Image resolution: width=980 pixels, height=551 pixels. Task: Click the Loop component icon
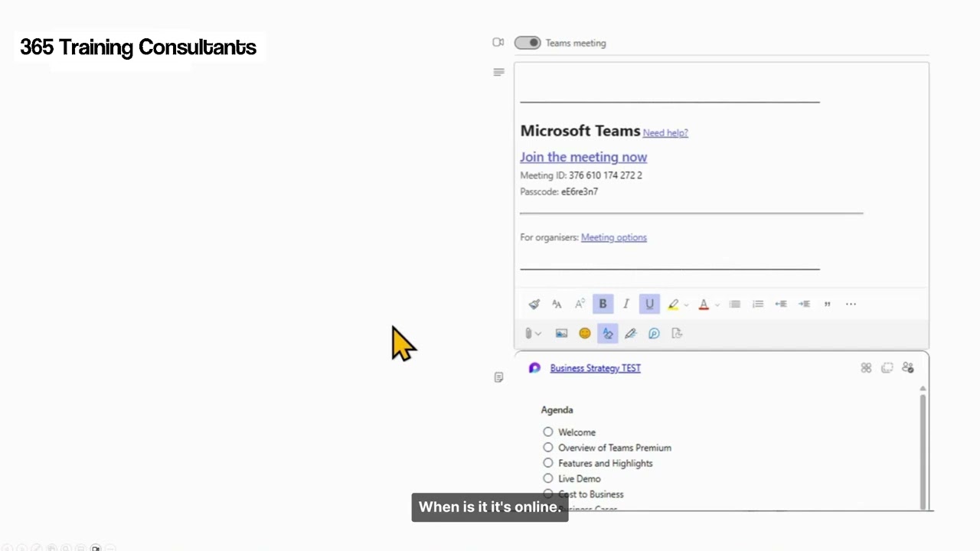pos(654,333)
